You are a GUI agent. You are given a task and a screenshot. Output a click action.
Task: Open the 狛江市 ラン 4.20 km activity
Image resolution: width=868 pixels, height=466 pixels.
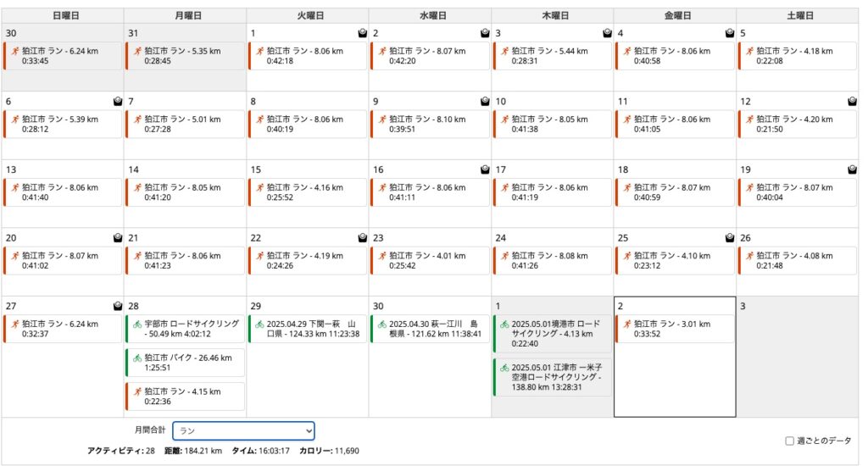click(797, 124)
